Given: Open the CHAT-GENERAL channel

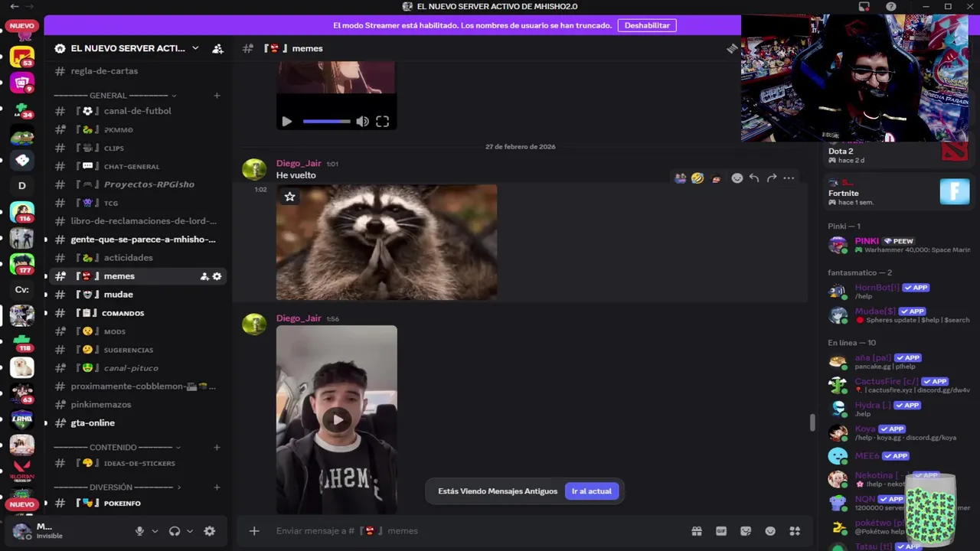Looking at the screenshot, I should (136, 166).
